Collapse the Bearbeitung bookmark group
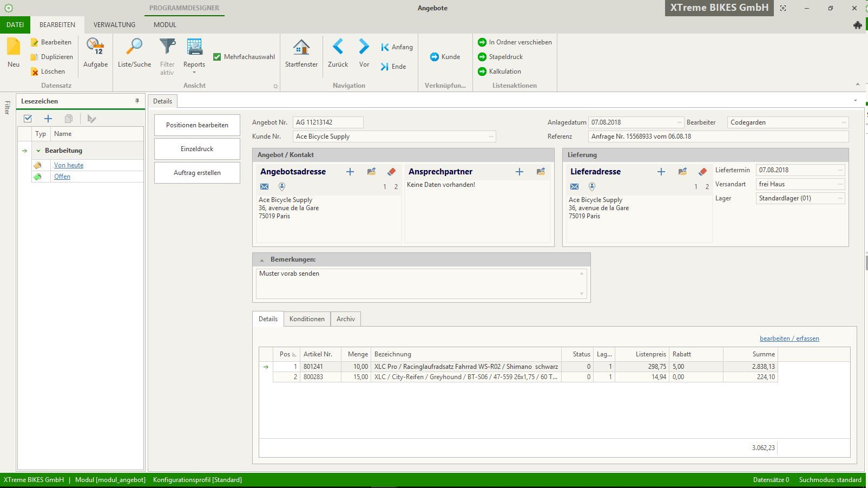This screenshot has height=488, width=868. pos(38,151)
